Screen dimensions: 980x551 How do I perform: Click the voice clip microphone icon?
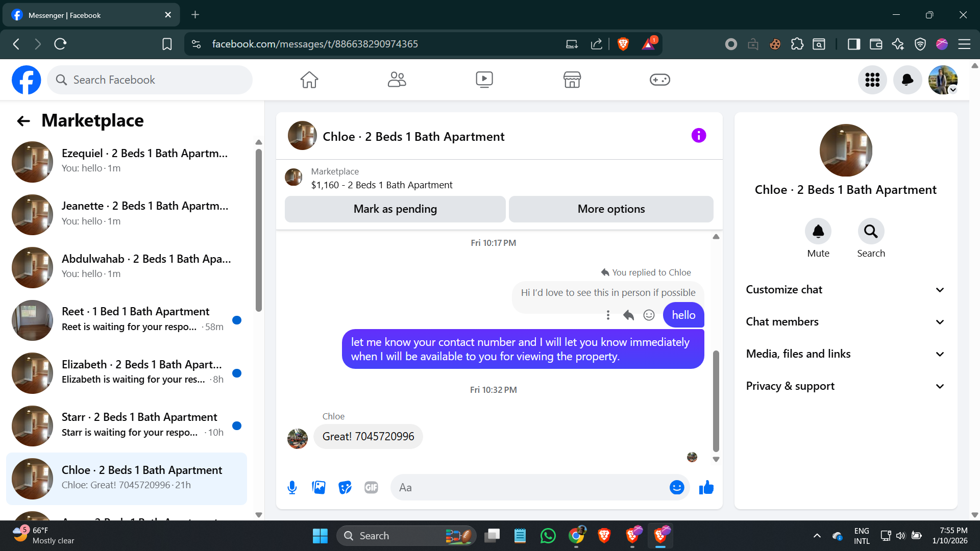coord(292,488)
